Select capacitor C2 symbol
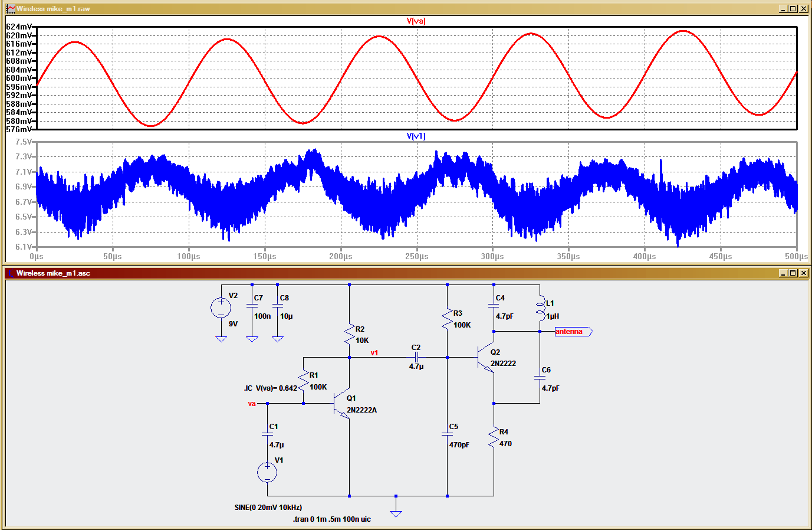812x530 pixels. tap(416, 357)
